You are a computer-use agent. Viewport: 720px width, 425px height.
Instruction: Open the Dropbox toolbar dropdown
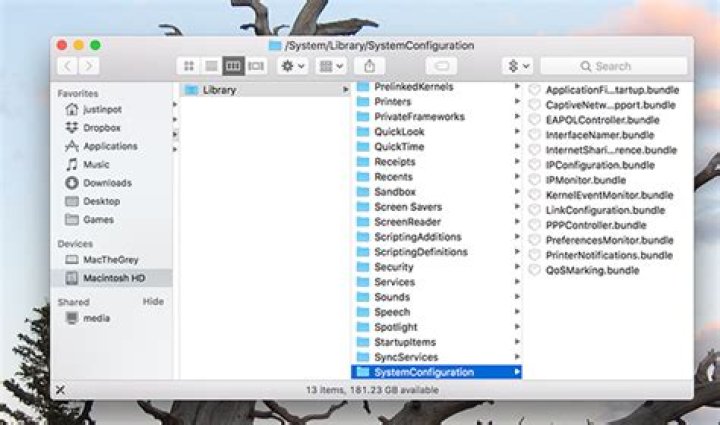518,66
